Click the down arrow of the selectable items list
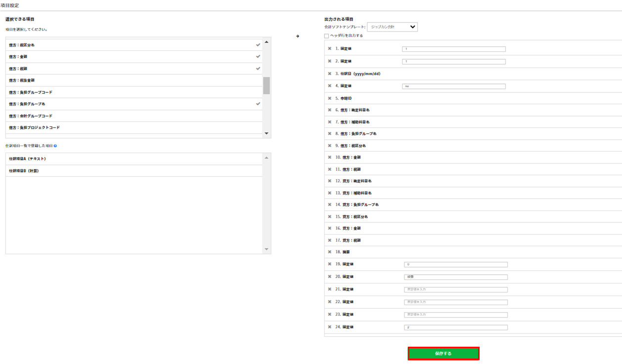This screenshot has height=364, width=622. (x=267, y=133)
